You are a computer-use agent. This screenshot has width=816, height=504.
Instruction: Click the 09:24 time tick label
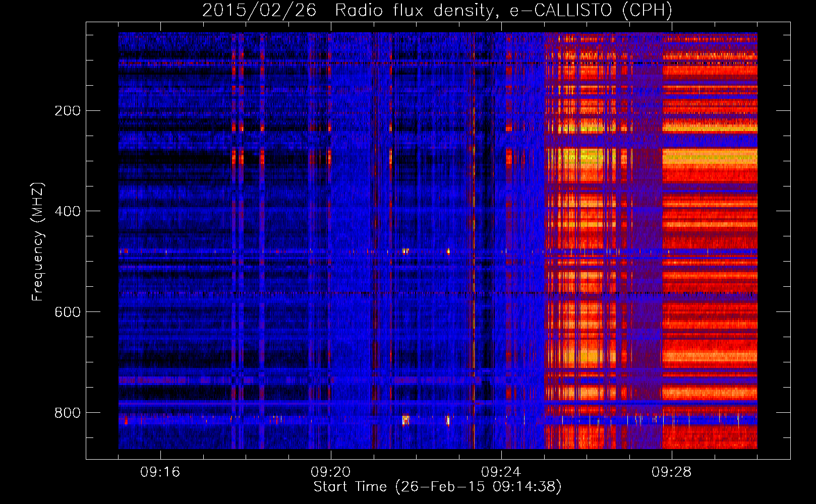click(501, 472)
